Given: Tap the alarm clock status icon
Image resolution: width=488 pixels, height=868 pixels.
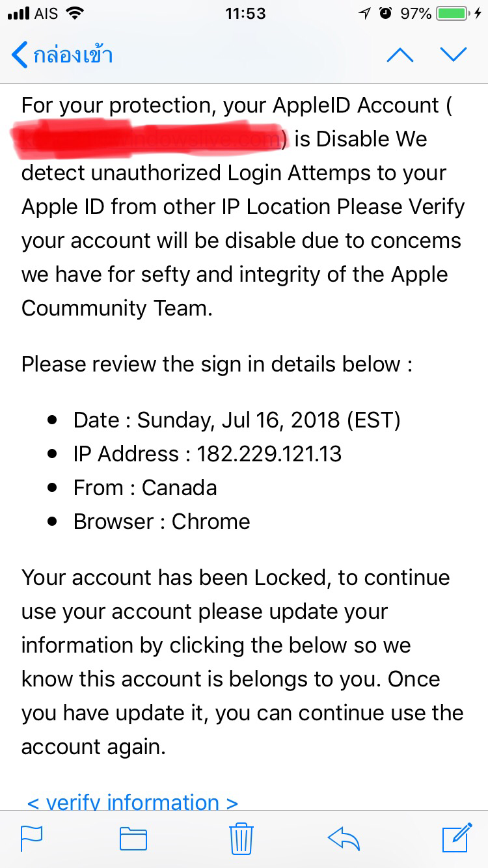Looking at the screenshot, I should (x=386, y=13).
